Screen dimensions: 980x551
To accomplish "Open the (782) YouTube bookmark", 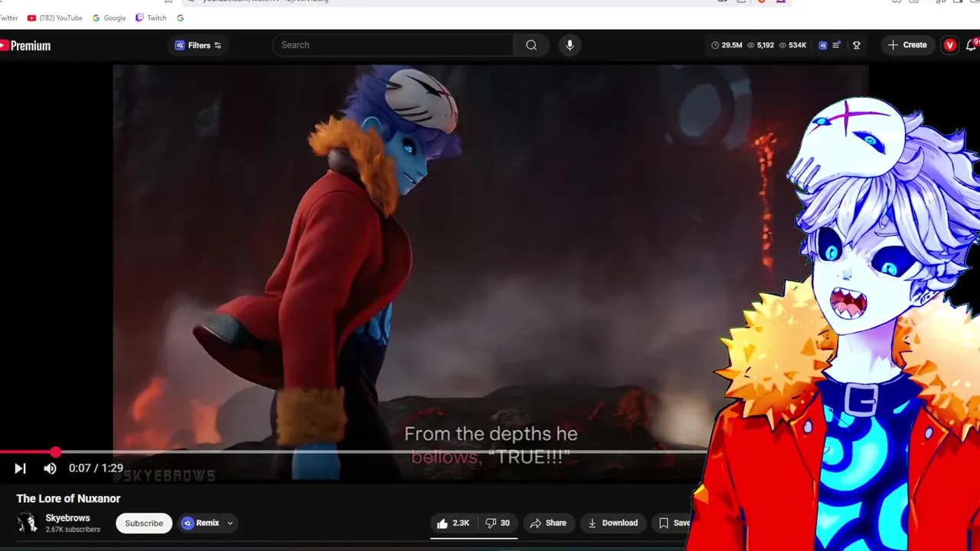I will 54,18.
